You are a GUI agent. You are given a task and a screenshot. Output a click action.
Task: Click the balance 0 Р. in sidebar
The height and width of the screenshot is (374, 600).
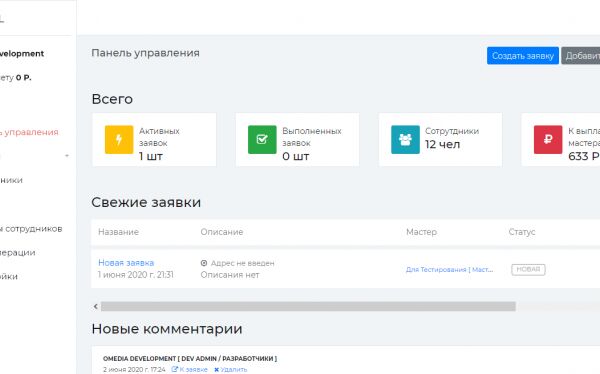coord(24,78)
